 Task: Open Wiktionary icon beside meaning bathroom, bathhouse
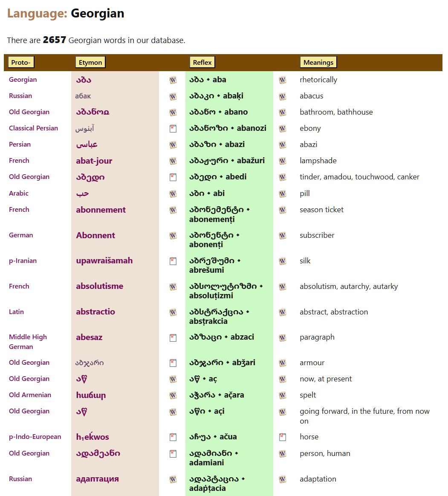[283, 112]
